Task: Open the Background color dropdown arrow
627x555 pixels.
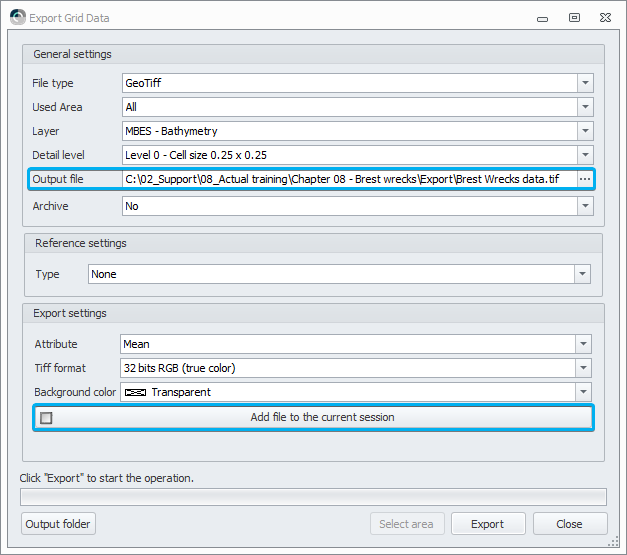Action: click(x=583, y=392)
